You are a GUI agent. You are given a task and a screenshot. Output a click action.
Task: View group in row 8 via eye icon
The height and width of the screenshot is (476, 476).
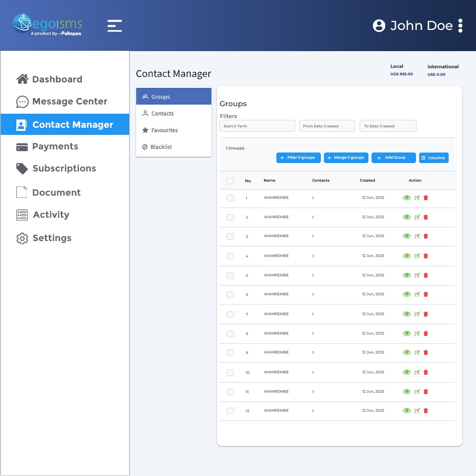(x=407, y=334)
